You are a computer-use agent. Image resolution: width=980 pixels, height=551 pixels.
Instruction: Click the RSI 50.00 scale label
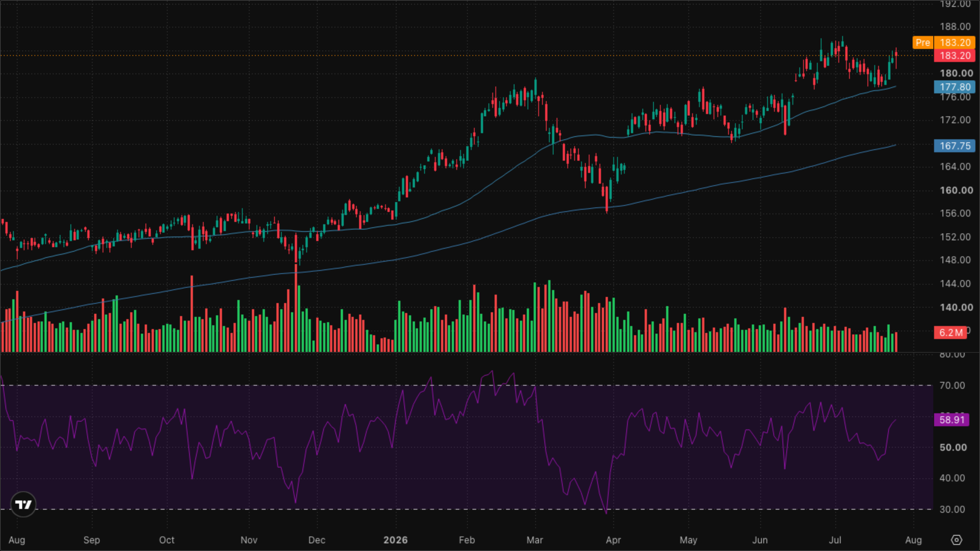[x=953, y=447]
